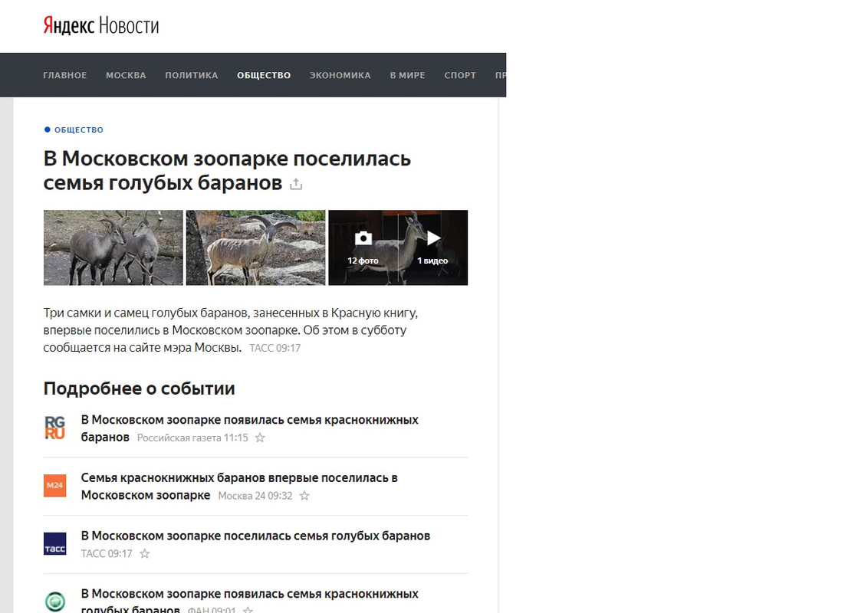Screen dimensions: 868x613
Task: Open the Яндекс logo link
Action: (x=69, y=25)
